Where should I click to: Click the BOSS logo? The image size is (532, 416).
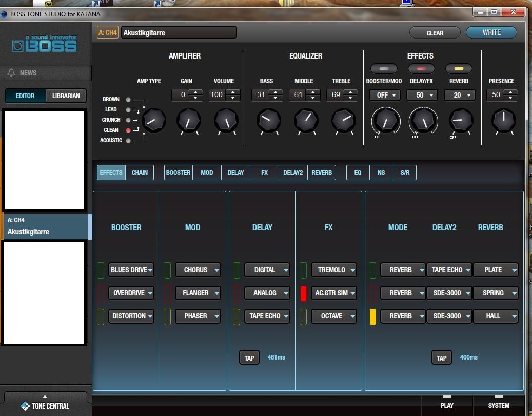tap(44, 44)
